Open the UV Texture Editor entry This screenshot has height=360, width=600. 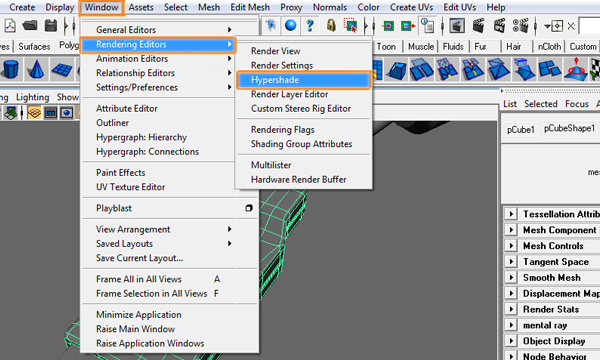(x=130, y=187)
